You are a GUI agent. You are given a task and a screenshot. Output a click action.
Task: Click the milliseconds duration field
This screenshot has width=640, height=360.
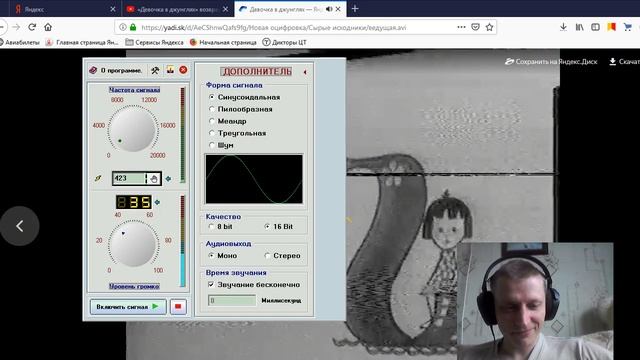[x=232, y=300]
